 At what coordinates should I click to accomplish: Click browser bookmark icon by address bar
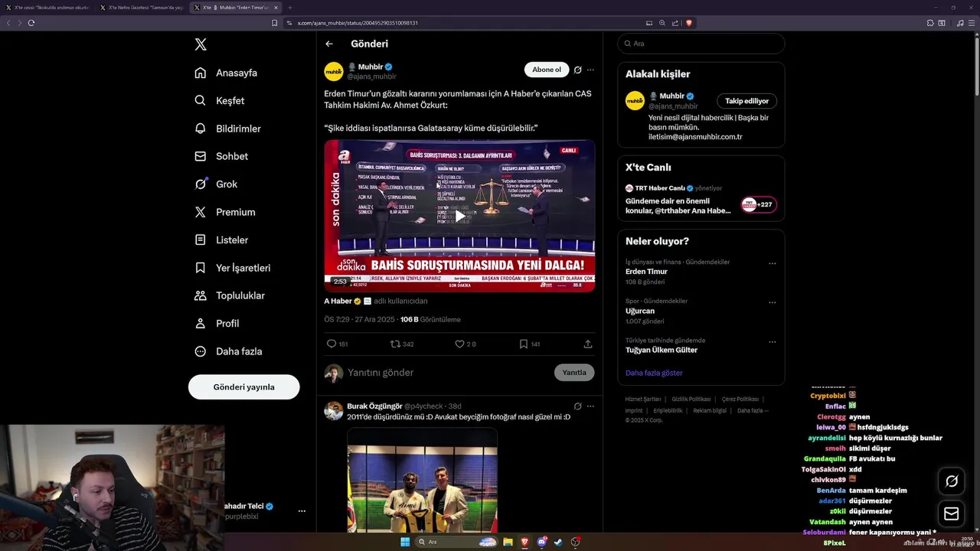(x=275, y=23)
